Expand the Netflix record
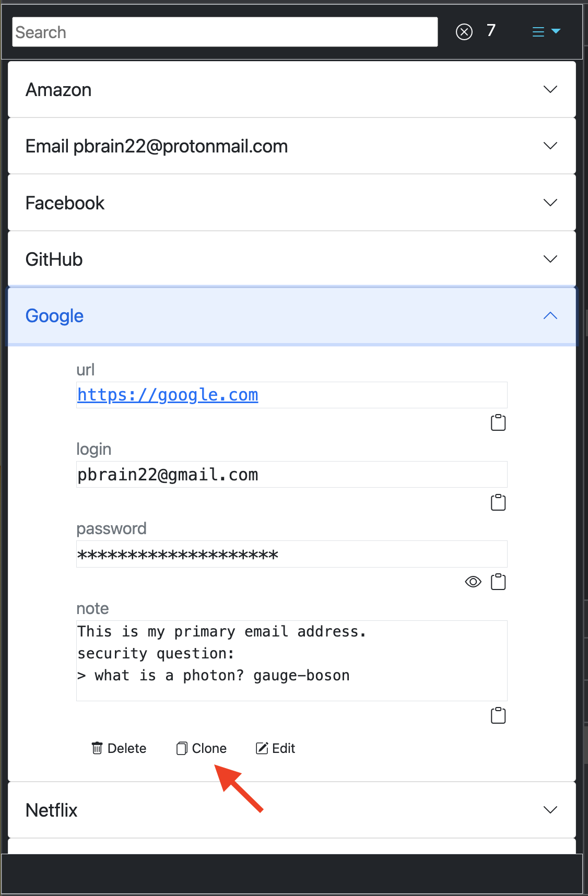The image size is (588, 896). (x=292, y=810)
